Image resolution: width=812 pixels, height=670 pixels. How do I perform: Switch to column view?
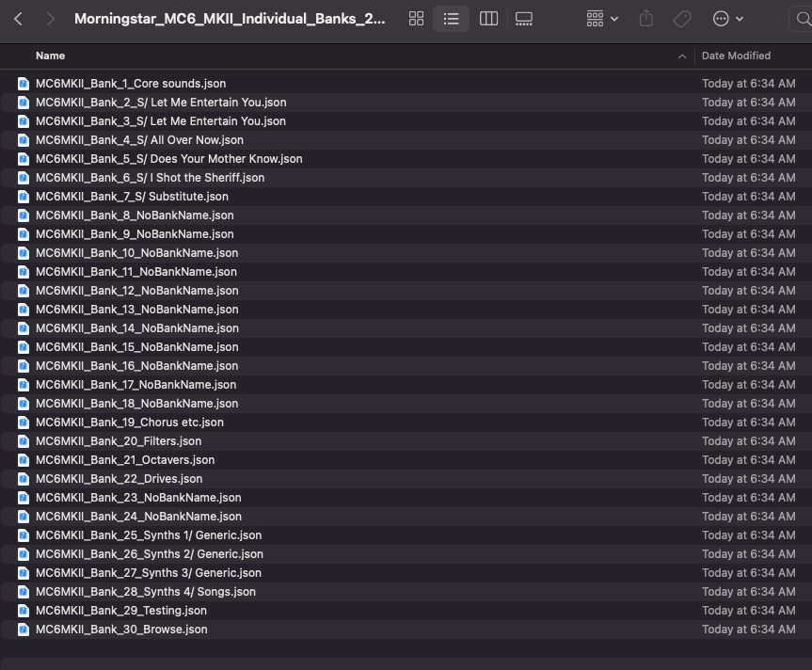tap(488, 19)
